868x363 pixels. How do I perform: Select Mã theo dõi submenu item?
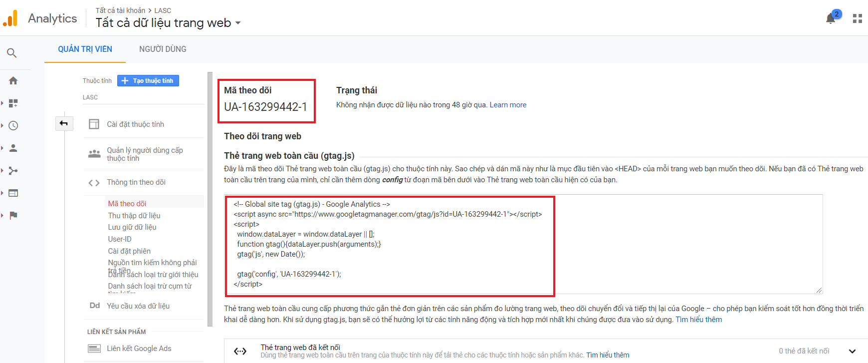coord(127,204)
